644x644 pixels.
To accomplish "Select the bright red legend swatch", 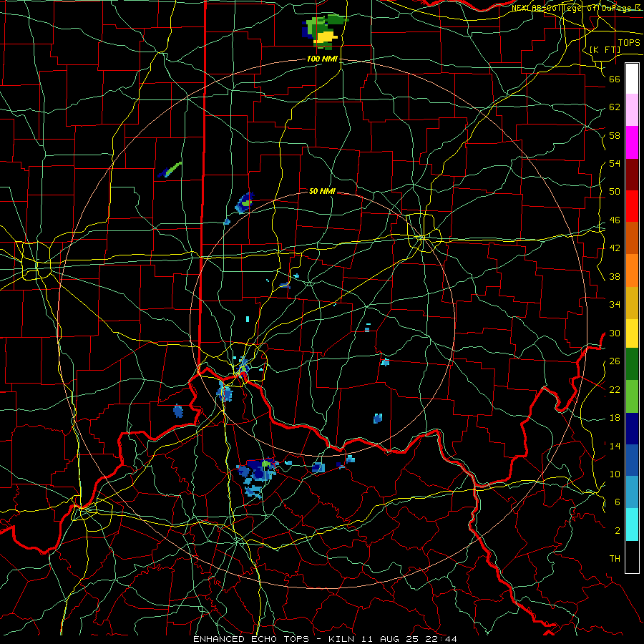I will 632,206.
